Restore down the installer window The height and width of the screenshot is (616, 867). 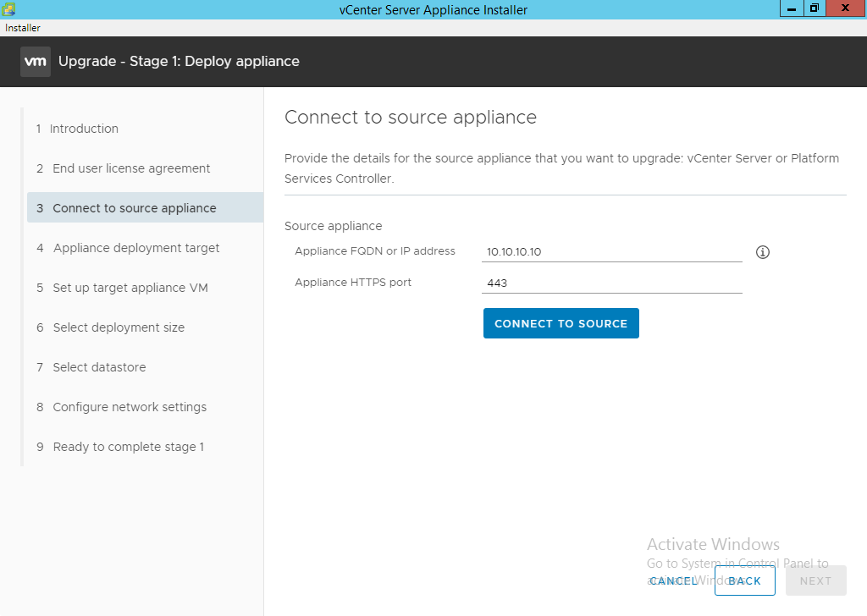click(814, 8)
